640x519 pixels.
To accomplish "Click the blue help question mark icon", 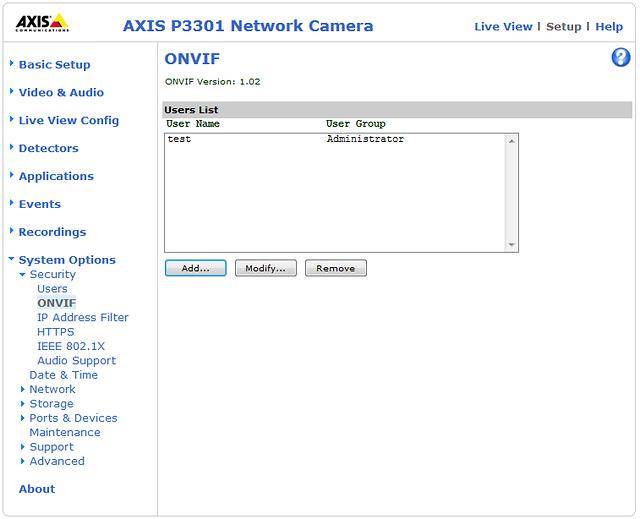I will tap(620, 58).
